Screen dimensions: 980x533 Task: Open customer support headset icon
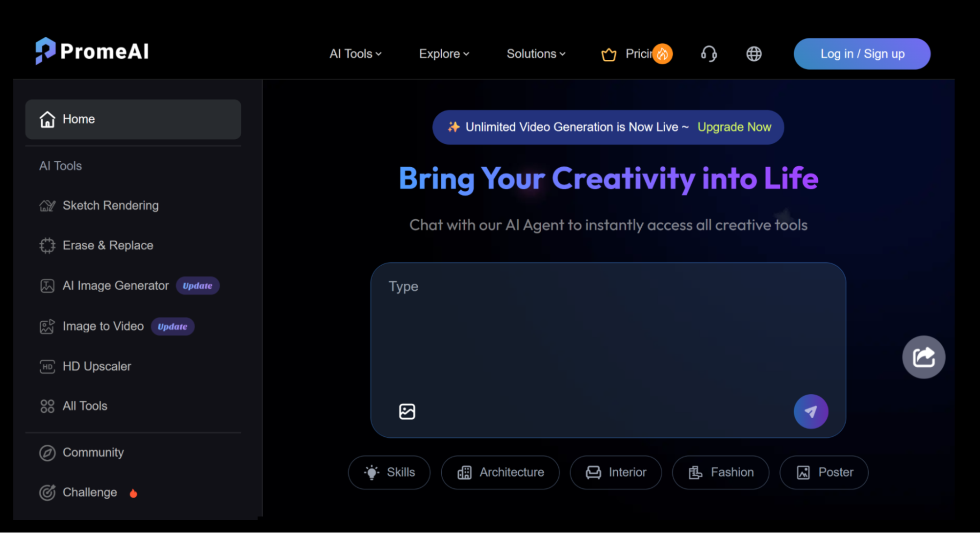tap(708, 54)
